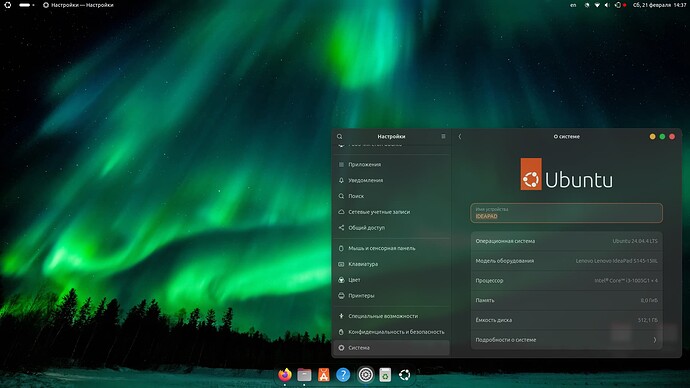
Task: Open Files manager from the dock
Action: tap(304, 375)
